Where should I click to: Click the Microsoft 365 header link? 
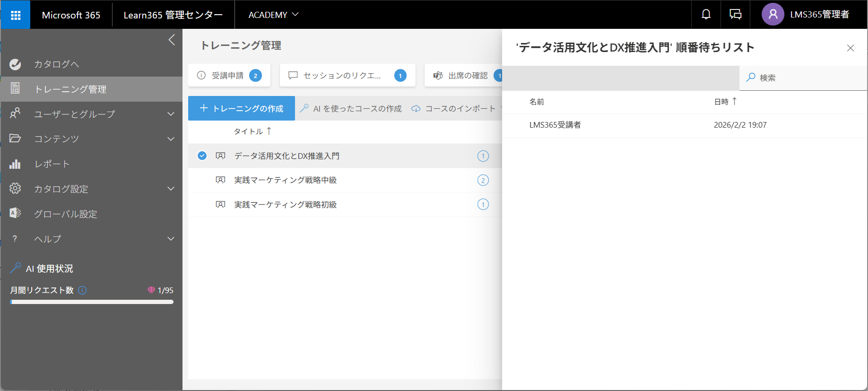(71, 15)
